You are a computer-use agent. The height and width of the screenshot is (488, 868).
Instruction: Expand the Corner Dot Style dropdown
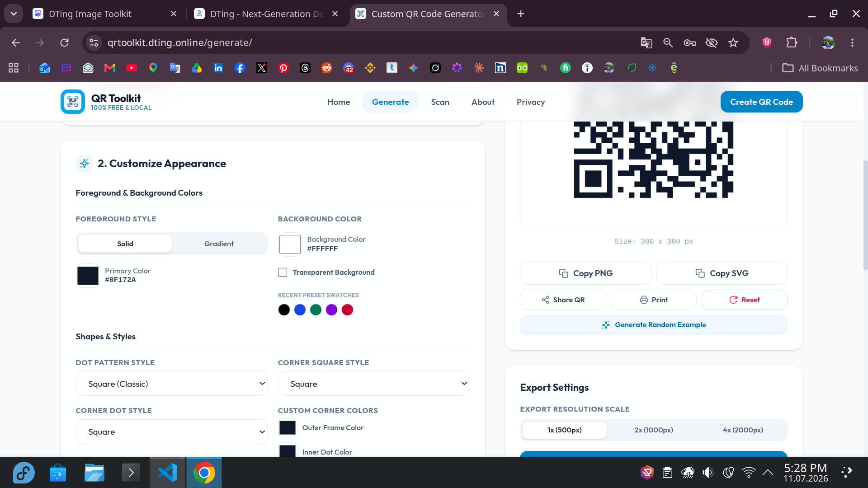pyautogui.click(x=172, y=432)
